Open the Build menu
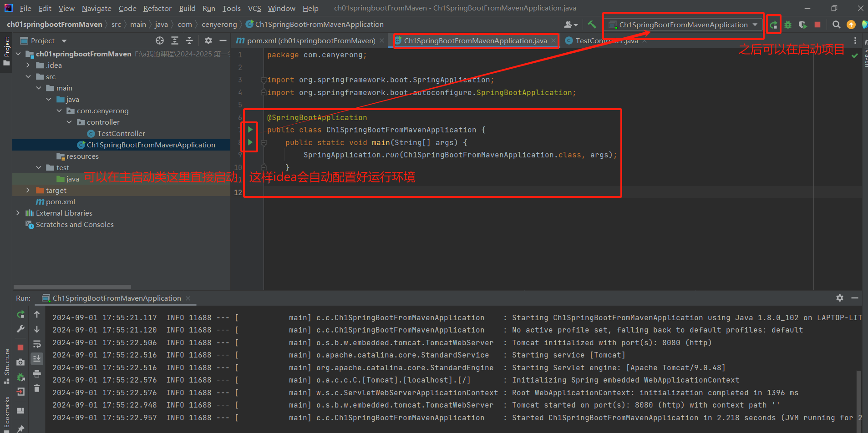 click(187, 8)
